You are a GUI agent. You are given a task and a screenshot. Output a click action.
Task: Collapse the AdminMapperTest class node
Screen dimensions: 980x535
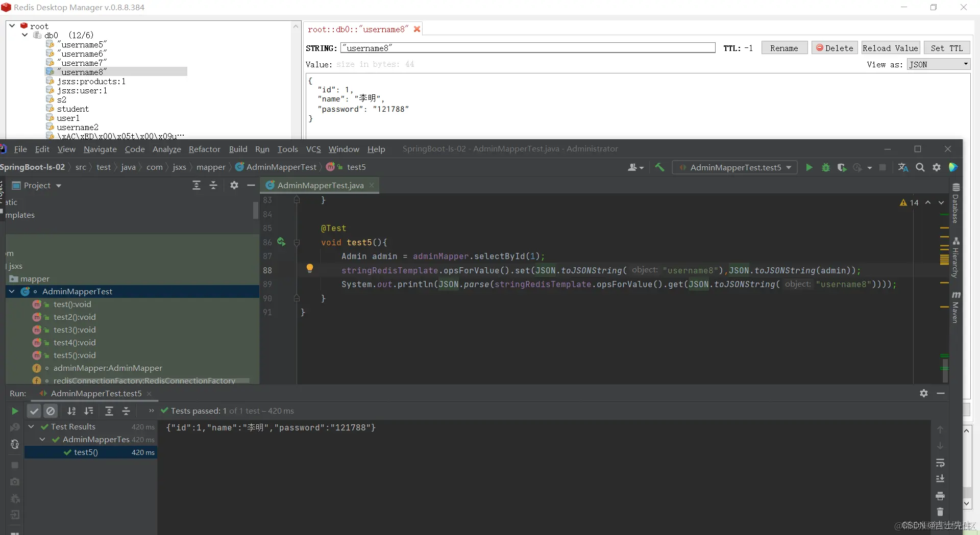(x=12, y=291)
